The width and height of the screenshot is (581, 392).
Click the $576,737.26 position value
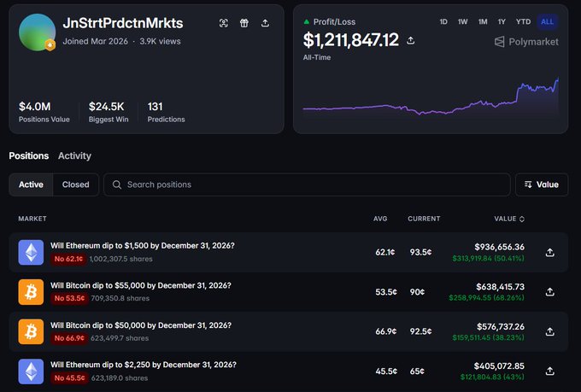click(x=501, y=326)
